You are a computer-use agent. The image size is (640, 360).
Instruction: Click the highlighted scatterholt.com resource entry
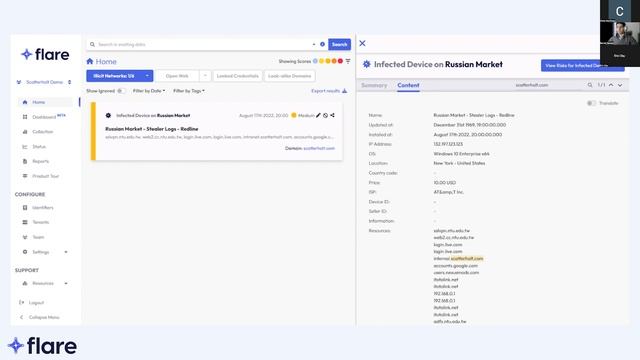[467, 258]
